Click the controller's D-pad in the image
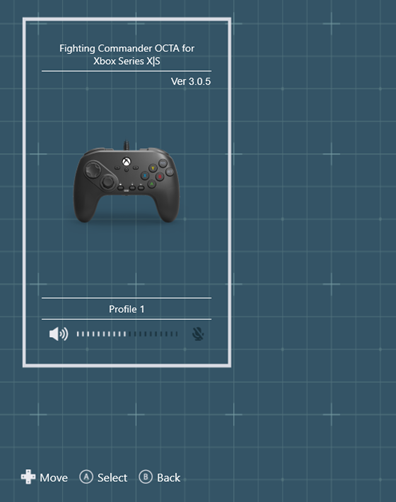 93,169
